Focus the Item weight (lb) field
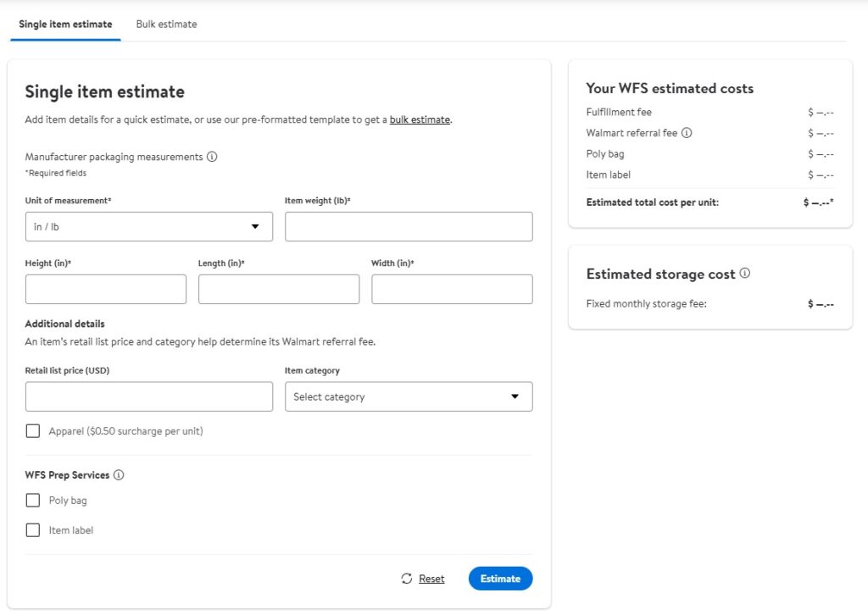Viewport: 868px width, 615px height. 409,227
